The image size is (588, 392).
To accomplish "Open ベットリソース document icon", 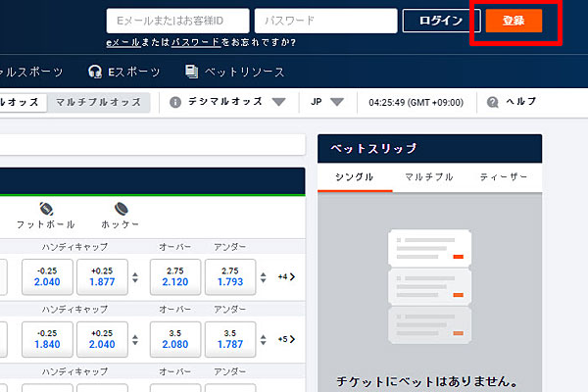I will (x=192, y=72).
